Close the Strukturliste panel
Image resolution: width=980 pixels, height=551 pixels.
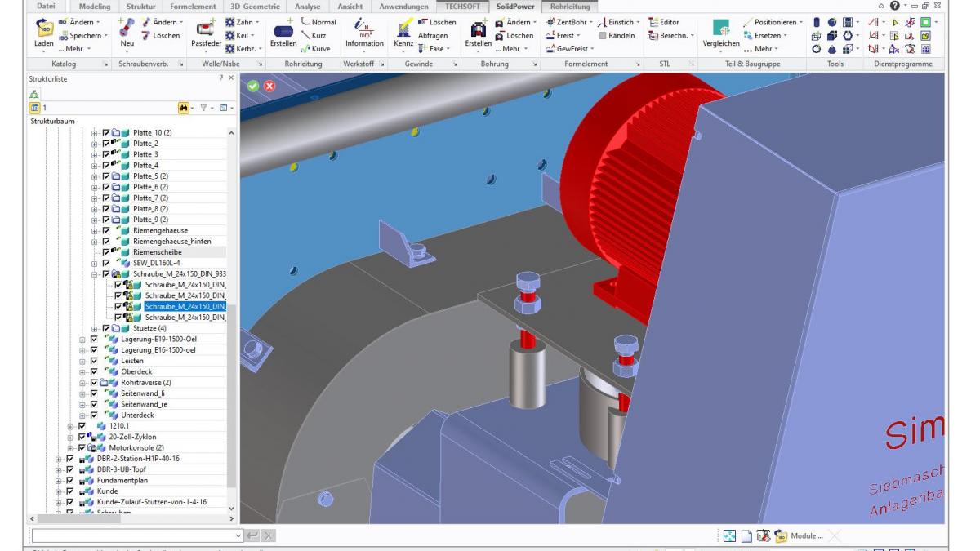(232, 77)
